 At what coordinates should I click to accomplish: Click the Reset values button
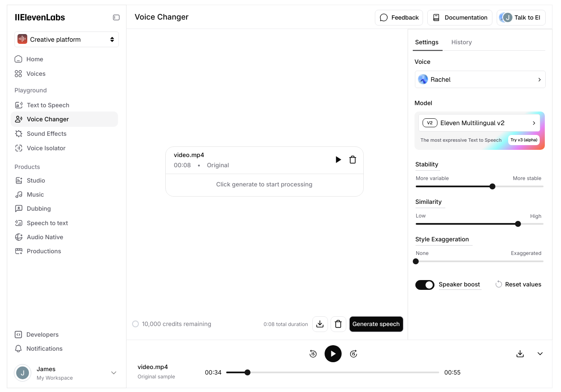coord(518,284)
